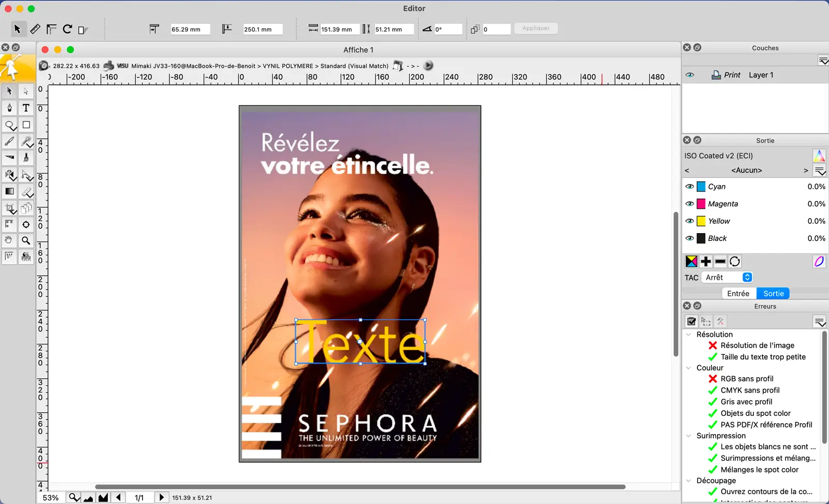Choose the rectangle shape tool
Screen dimensions: 829x504
point(26,125)
